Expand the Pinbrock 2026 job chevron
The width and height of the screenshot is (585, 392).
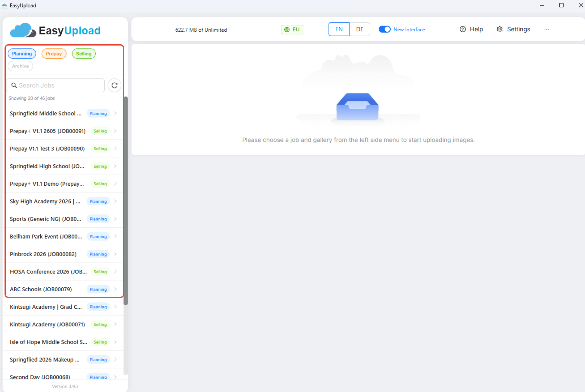click(x=115, y=254)
